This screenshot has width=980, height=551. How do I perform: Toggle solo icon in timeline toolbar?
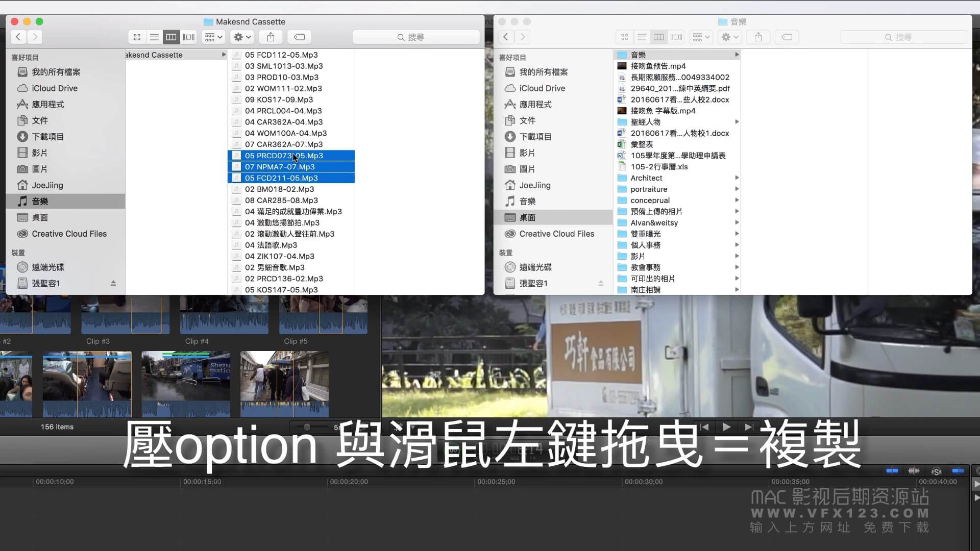pos(936,471)
